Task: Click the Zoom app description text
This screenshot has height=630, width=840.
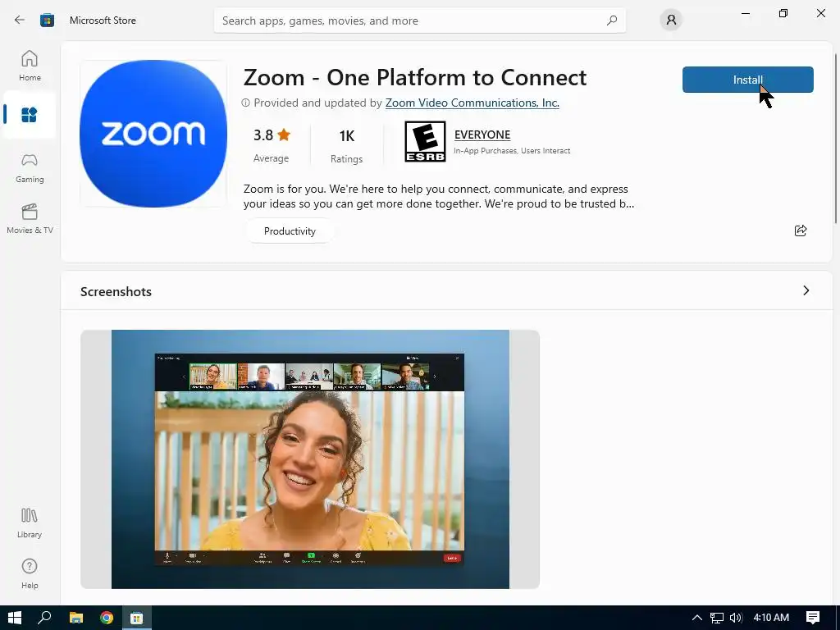Action: tap(439, 196)
